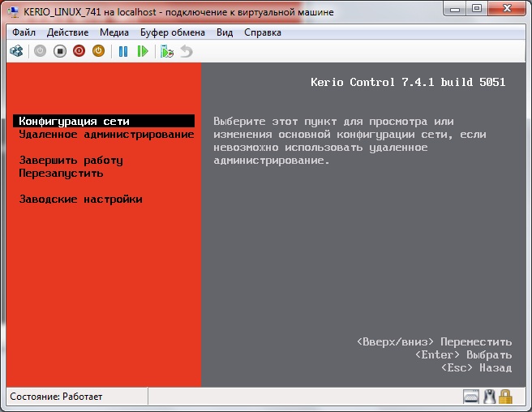
Task: Open the Файл menu
Action: point(24,32)
